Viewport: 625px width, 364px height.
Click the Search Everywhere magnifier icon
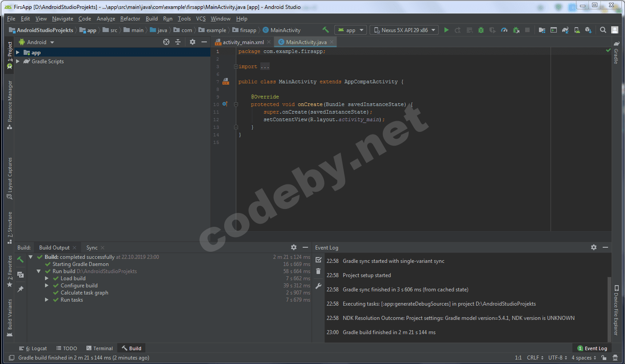603,30
